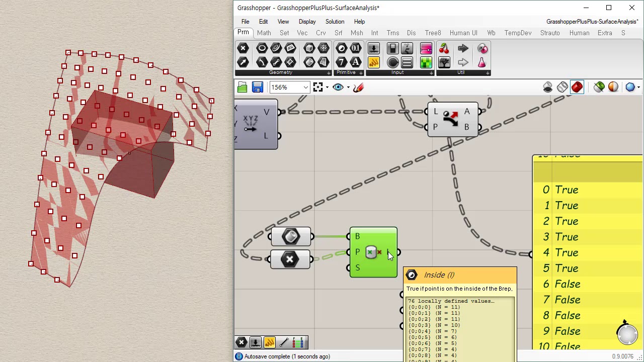Disable preview with the no-preview icon
Viewport: 644px width, 362px height.
click(x=548, y=87)
